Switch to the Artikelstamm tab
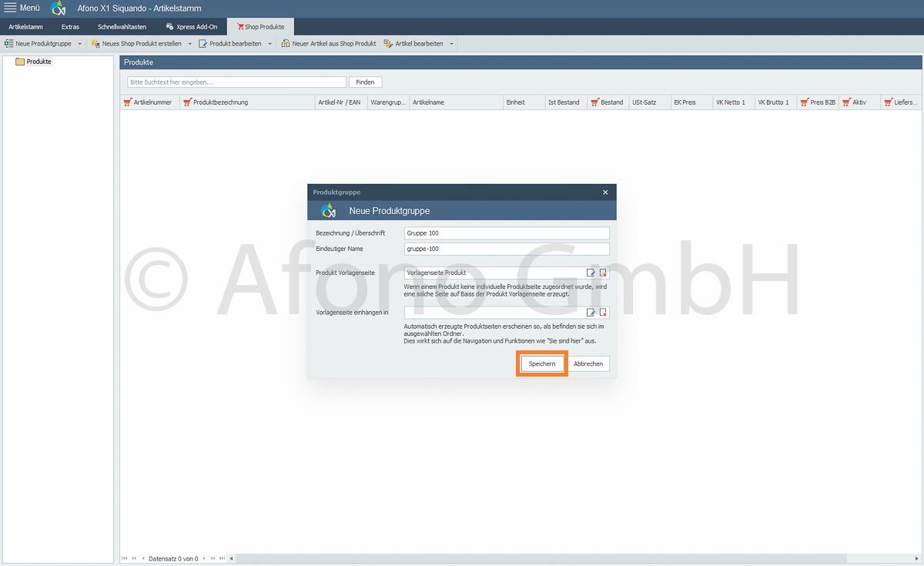This screenshot has width=924, height=566. (25, 27)
